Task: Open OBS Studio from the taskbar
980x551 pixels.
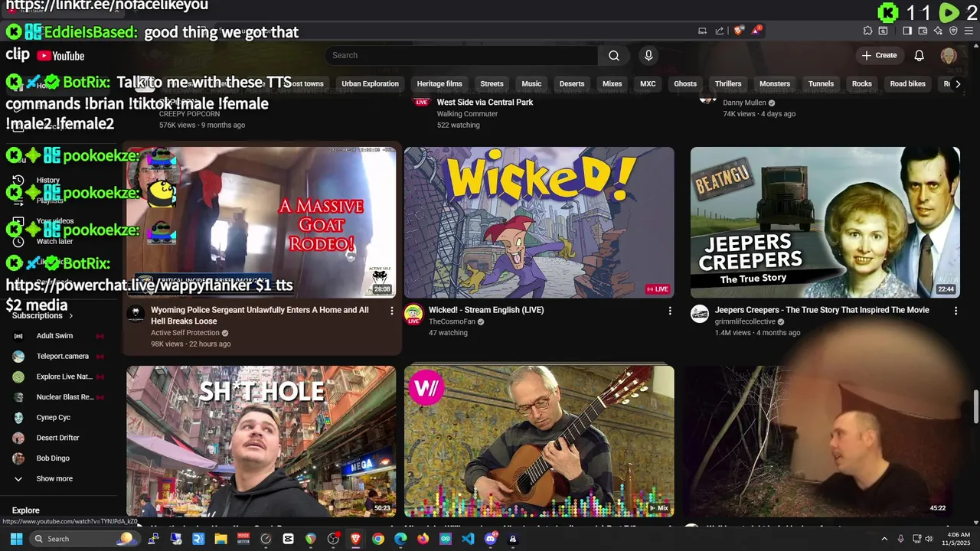Action: pos(333,539)
